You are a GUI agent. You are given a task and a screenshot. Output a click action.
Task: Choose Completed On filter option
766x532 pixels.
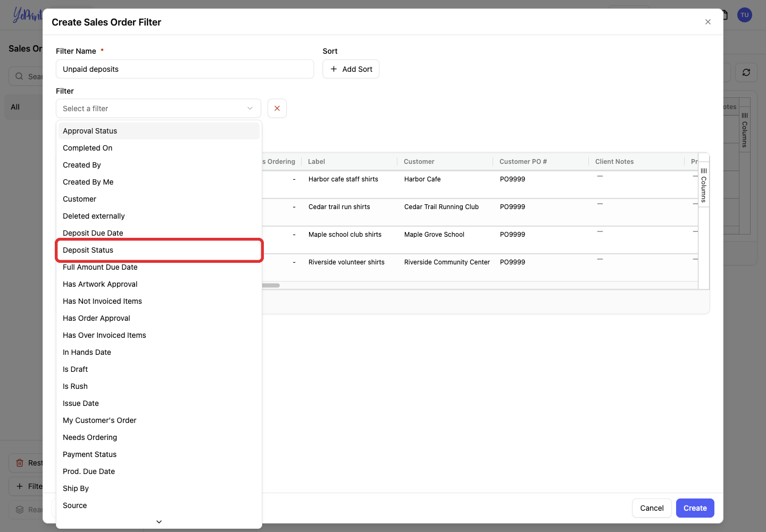click(159, 148)
